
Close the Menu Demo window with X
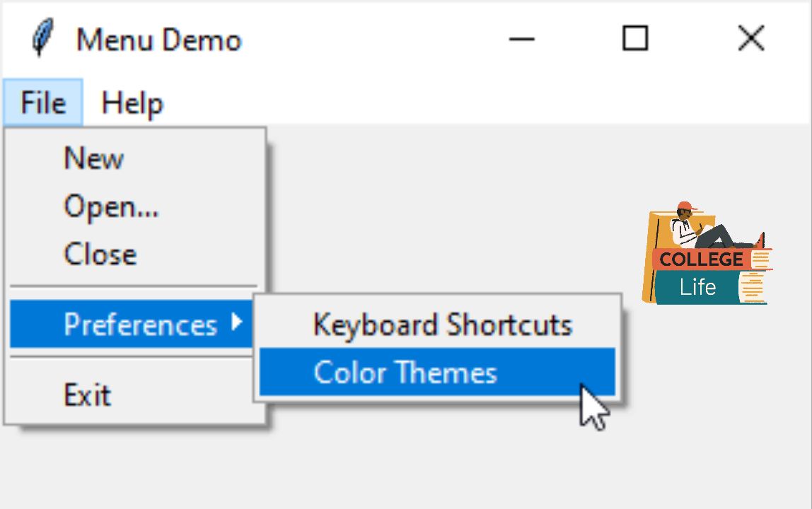[x=750, y=40]
